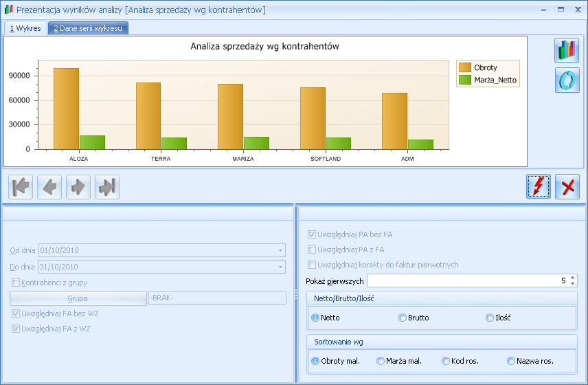
Task: Choose Marża mal. sorting option
Action: (x=381, y=361)
